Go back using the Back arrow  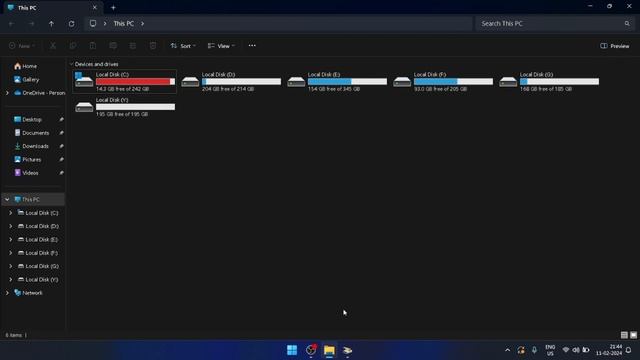(x=11, y=24)
